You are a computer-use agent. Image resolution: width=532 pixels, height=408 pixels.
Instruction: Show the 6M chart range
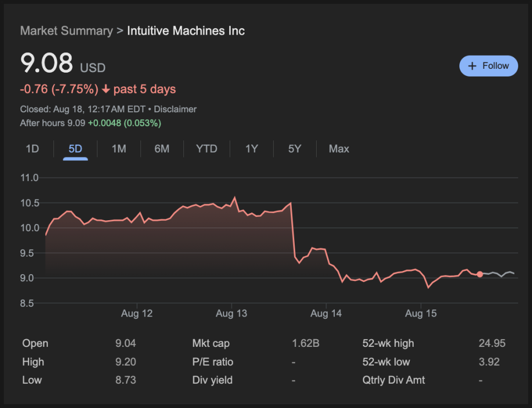162,149
